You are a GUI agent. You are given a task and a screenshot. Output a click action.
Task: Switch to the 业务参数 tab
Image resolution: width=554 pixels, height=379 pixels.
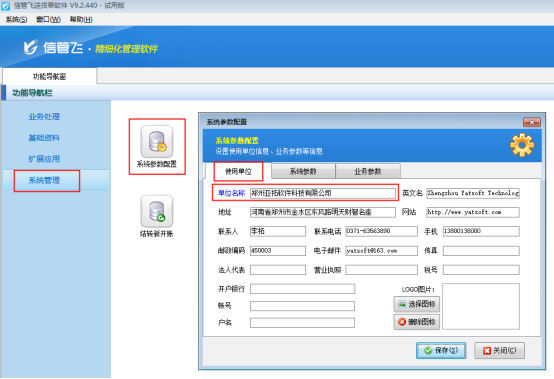point(368,171)
